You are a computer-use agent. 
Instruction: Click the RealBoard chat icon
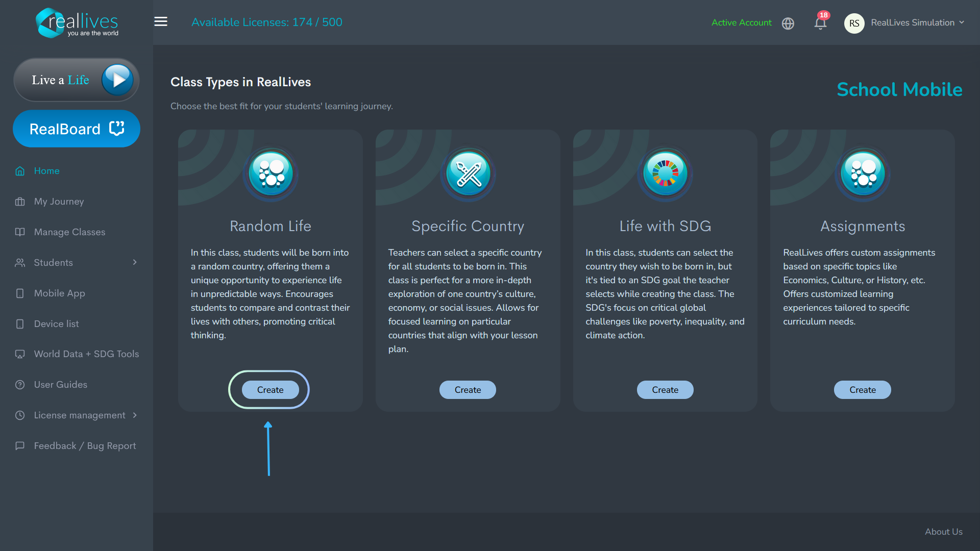click(117, 128)
